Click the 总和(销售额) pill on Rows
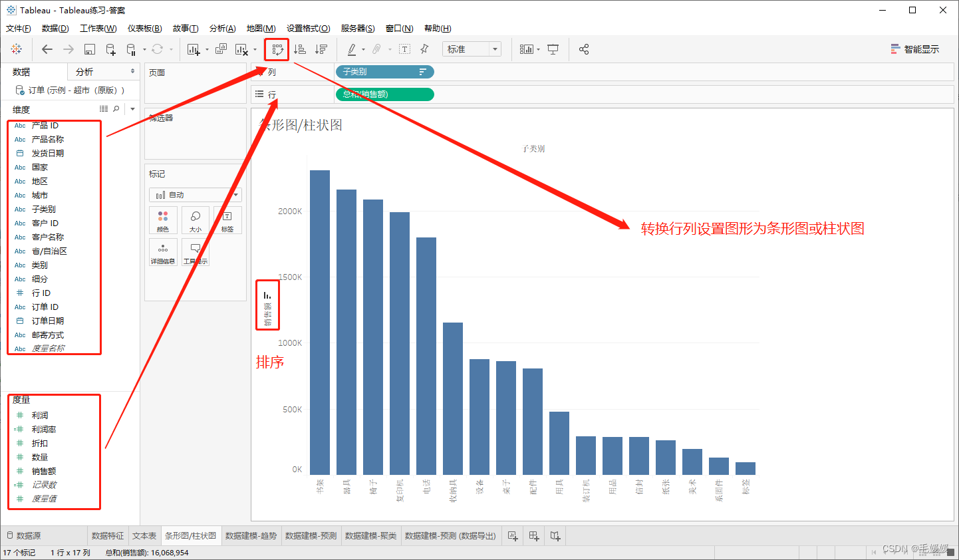The width and height of the screenshot is (959, 560). pos(385,94)
